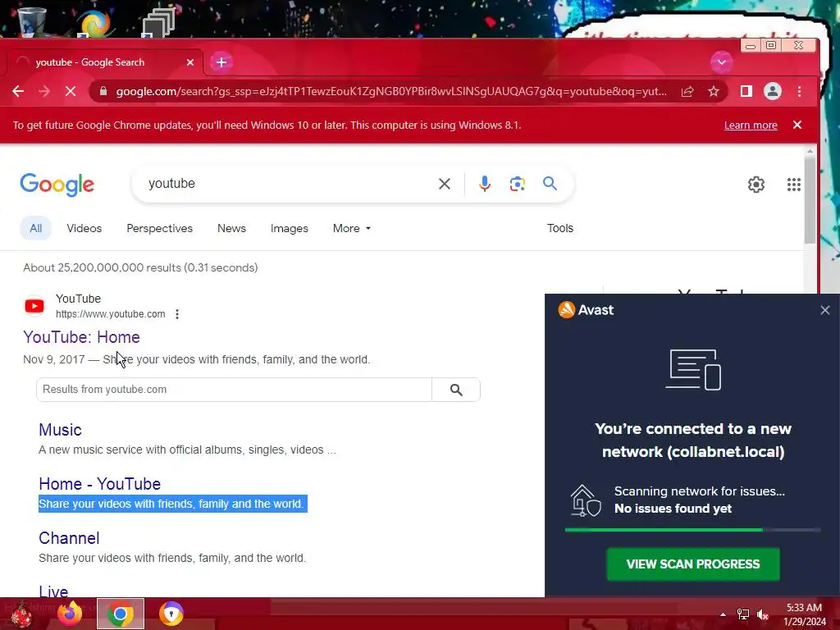Click the main Google search input box
This screenshot has width=840, height=630.
290,184
